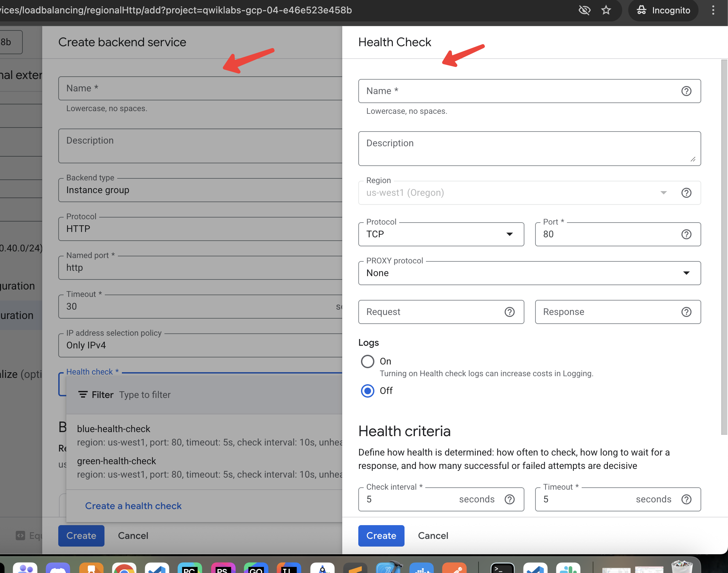
Task: Click the Response field help icon
Action: [686, 312]
